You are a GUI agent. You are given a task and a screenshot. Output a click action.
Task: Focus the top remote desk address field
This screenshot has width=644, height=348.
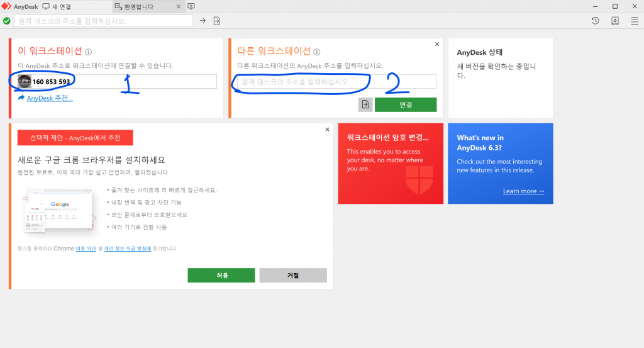(x=104, y=21)
